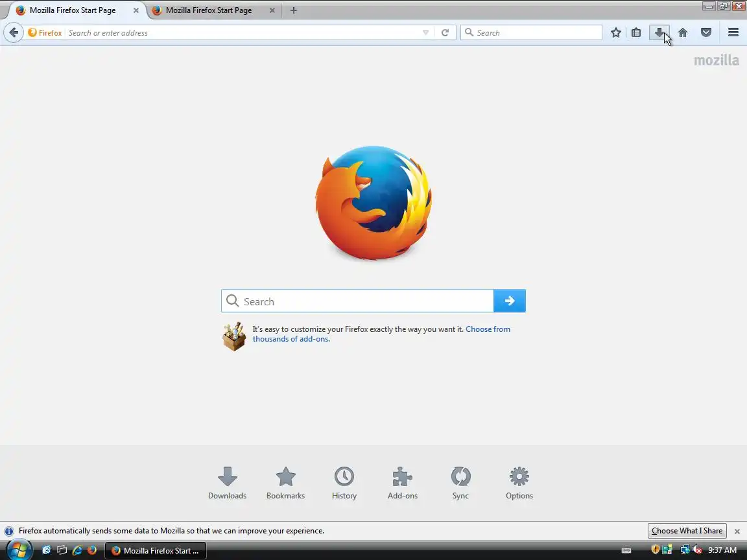Click the Mozilla Firefox Start taskbar button

156,550
